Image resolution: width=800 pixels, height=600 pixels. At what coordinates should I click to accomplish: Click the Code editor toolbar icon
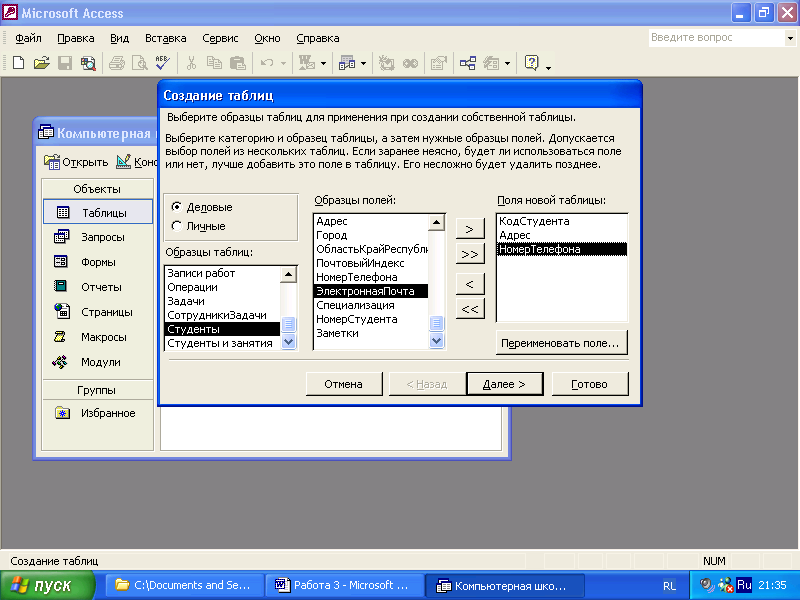386,63
